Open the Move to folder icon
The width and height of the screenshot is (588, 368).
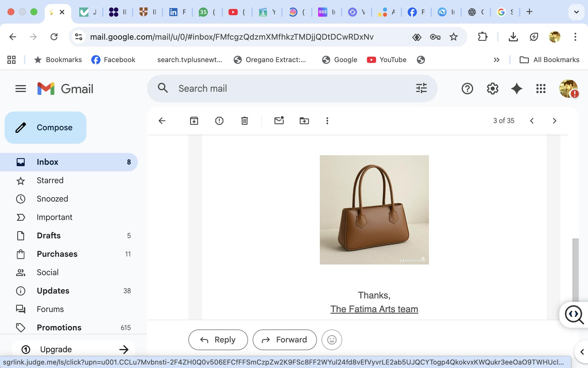click(x=304, y=121)
